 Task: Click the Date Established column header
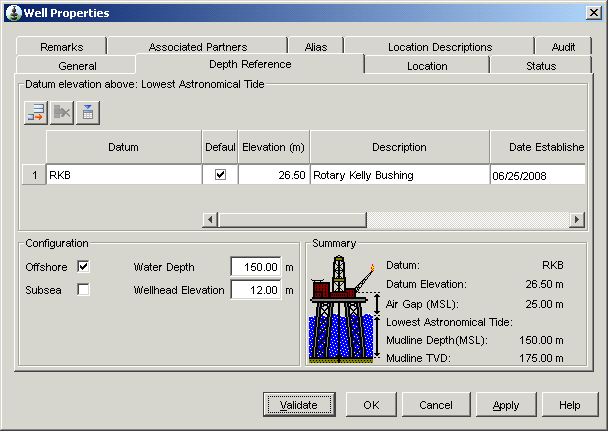coord(538,147)
